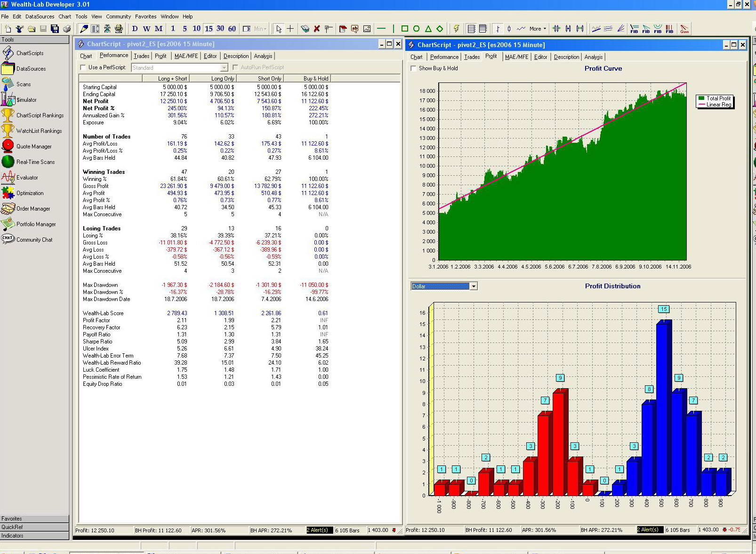The image size is (756, 554).
Task: Select the diamond drawing tool
Action: (x=440, y=29)
